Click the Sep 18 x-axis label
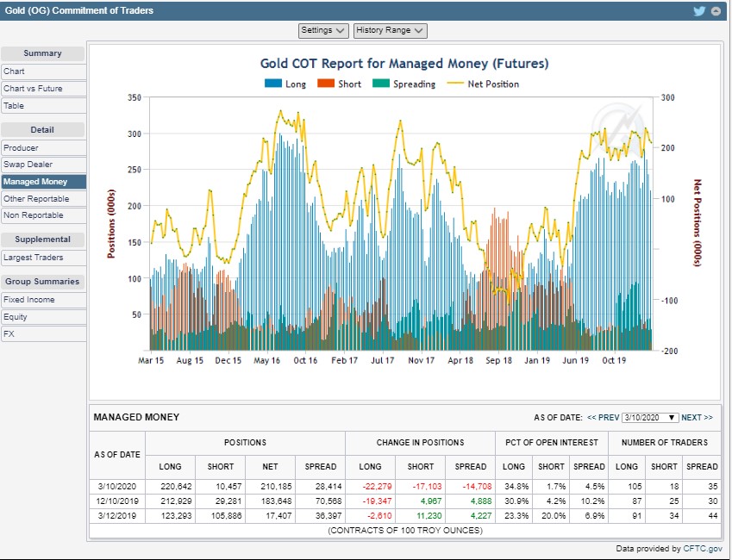The height and width of the screenshot is (560, 732). [498, 361]
